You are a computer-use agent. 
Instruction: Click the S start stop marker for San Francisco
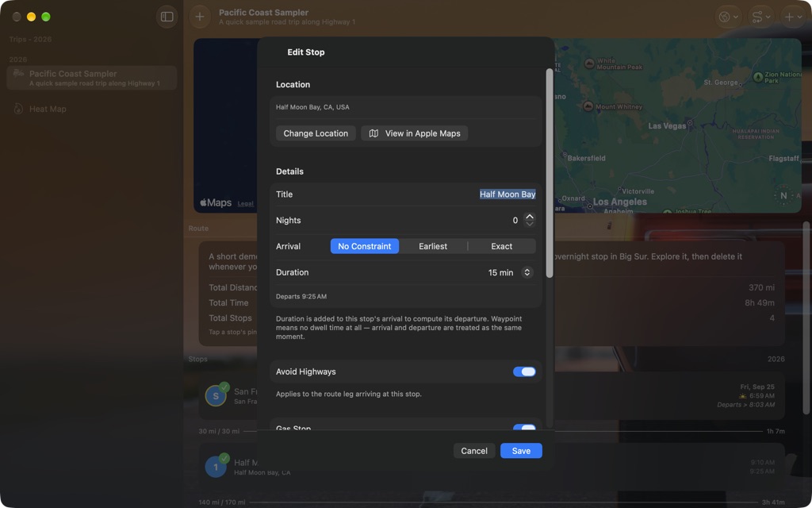point(216,396)
